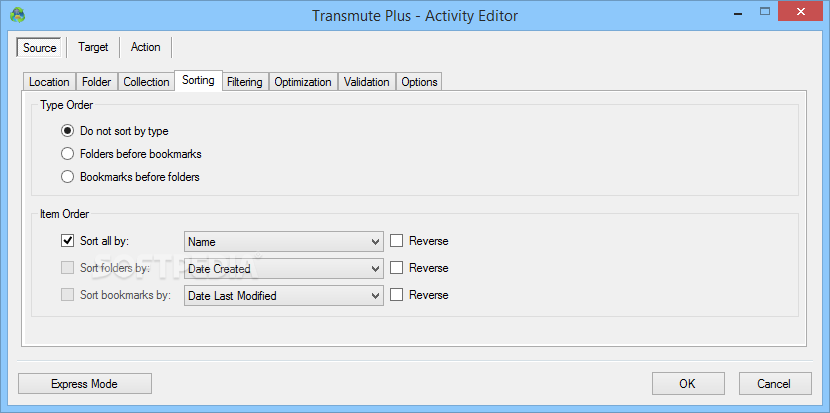
Task: Confirm with the OK button
Action: point(688,383)
